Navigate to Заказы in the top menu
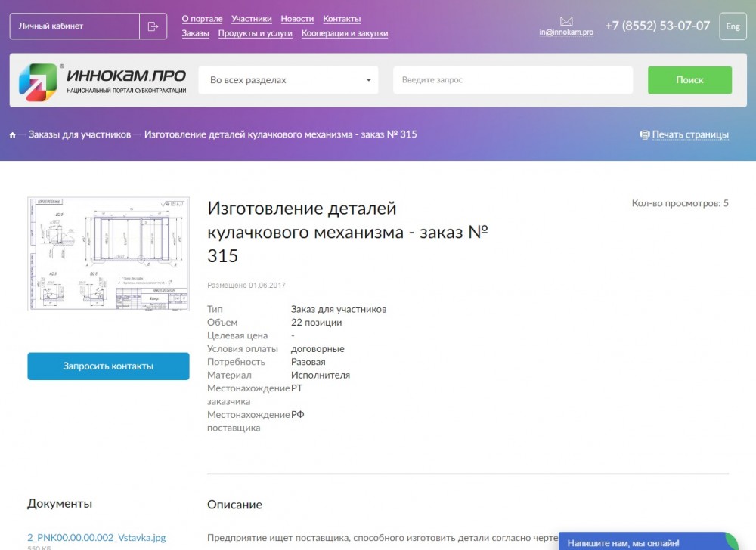Image resolution: width=756 pixels, height=550 pixels. [x=196, y=33]
